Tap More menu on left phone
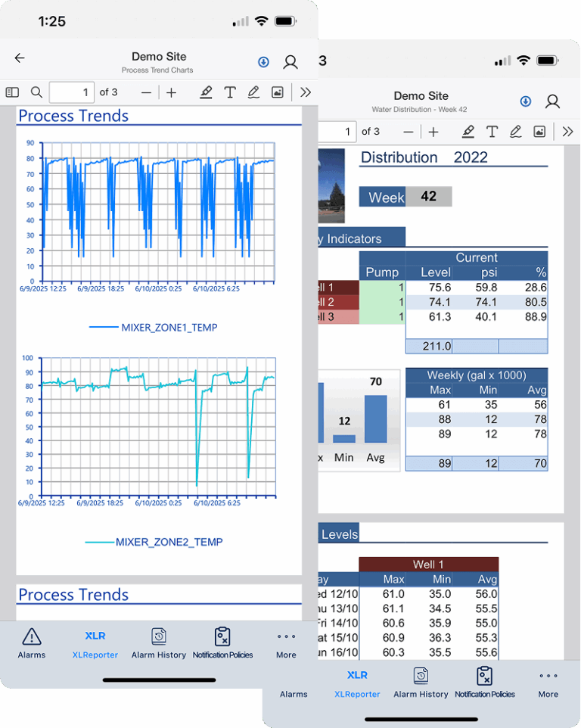581x728 pixels. point(286,642)
